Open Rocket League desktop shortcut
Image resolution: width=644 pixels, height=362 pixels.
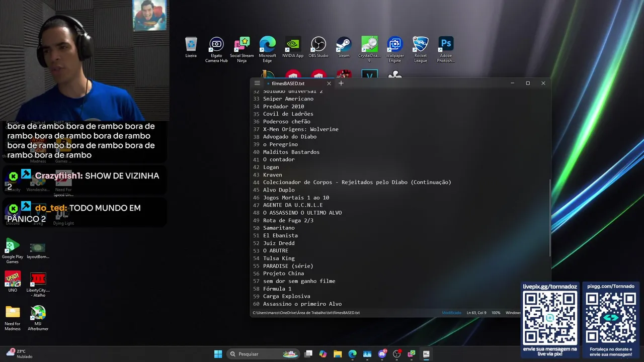[x=421, y=50]
